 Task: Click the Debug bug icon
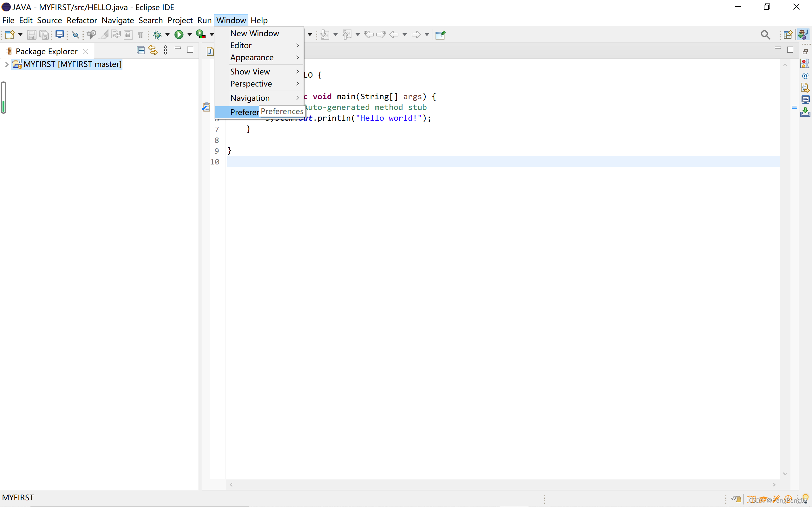(x=157, y=35)
